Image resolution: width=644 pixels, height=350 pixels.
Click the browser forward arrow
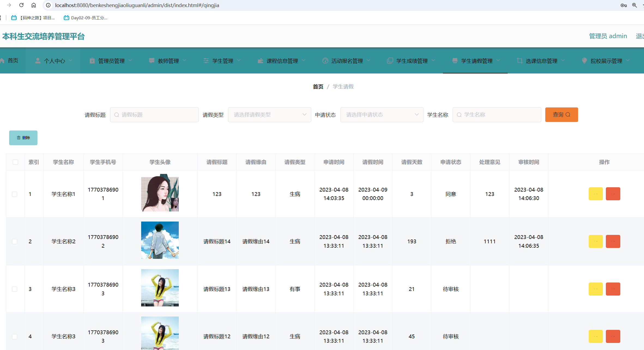tap(9, 5)
